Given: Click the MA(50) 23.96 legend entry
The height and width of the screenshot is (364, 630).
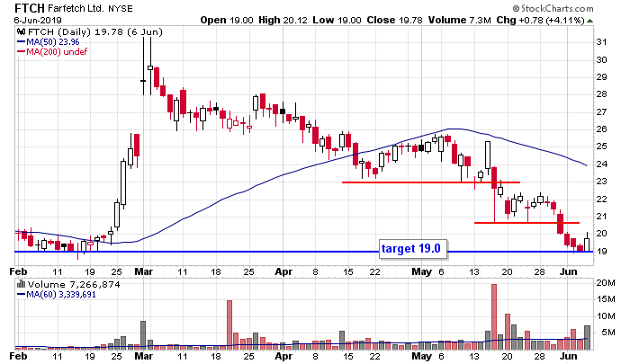Looking at the screenshot, I should [x=49, y=42].
